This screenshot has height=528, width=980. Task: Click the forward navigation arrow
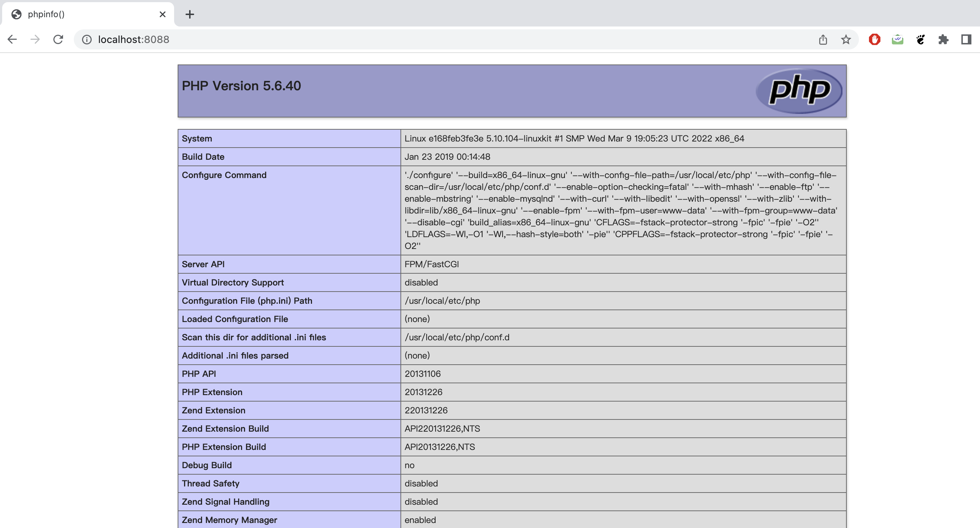pos(35,39)
